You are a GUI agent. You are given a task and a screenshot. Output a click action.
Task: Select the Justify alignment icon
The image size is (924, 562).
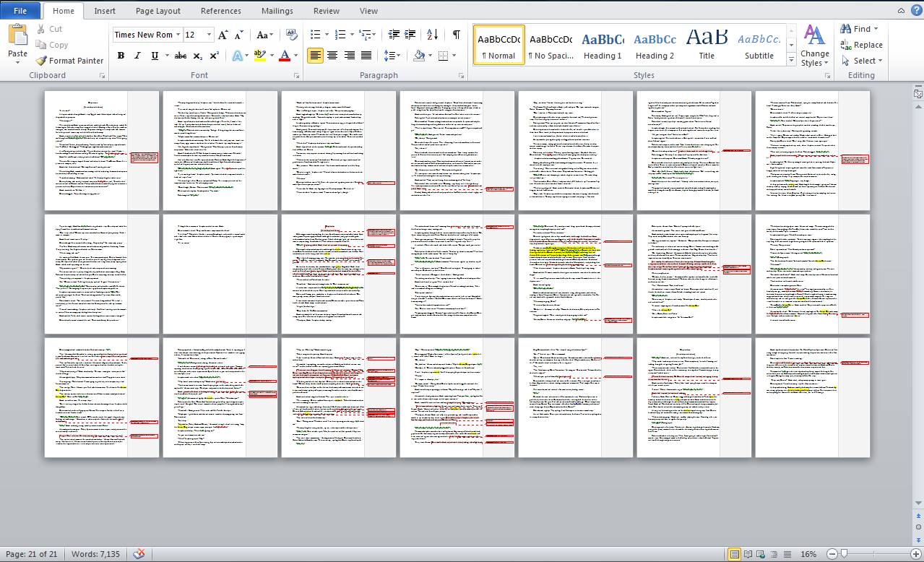pos(366,56)
